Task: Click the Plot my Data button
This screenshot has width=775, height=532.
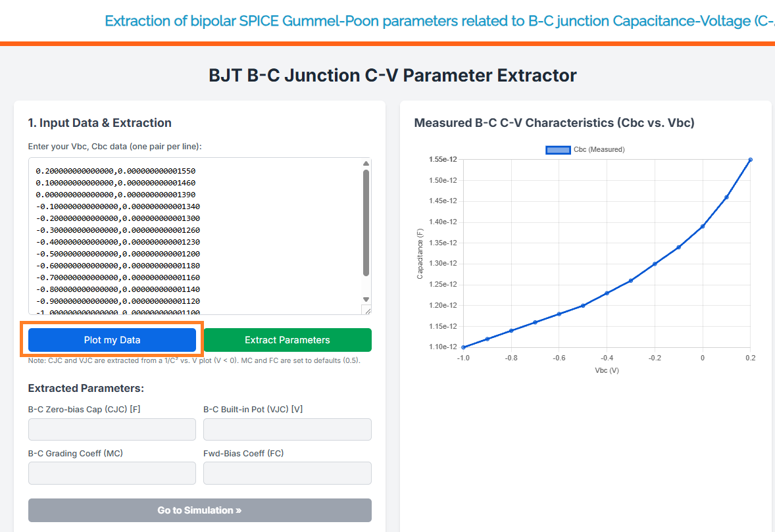Action: [x=112, y=340]
